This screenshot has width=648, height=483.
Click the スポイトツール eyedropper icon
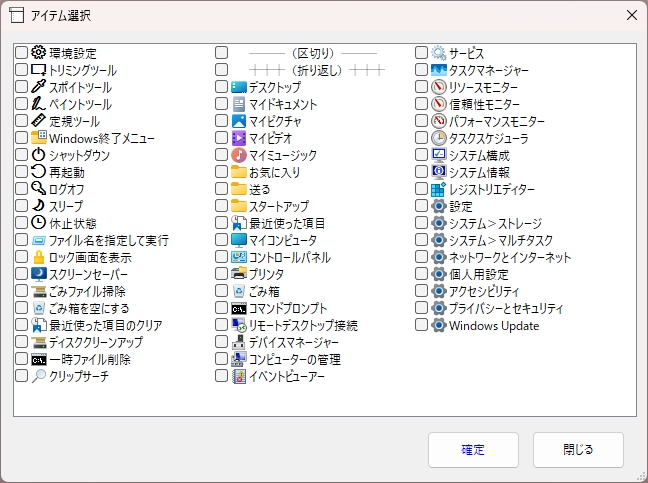[38, 87]
